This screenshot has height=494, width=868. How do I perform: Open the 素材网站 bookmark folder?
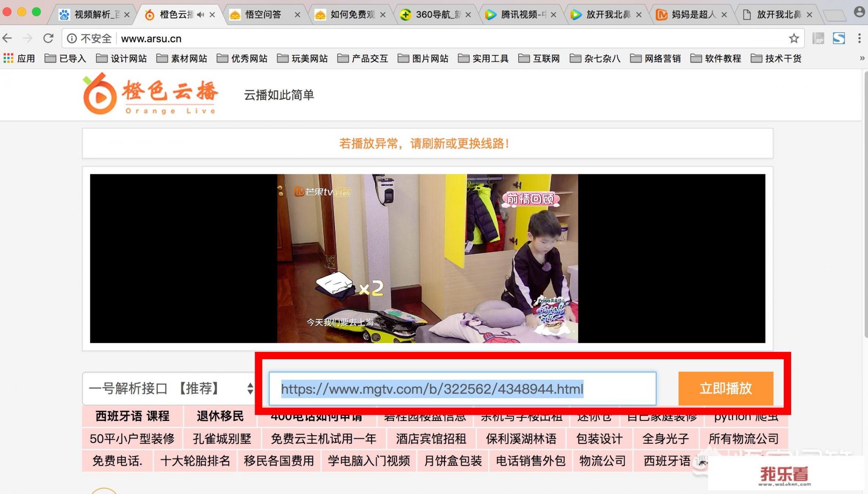click(182, 58)
